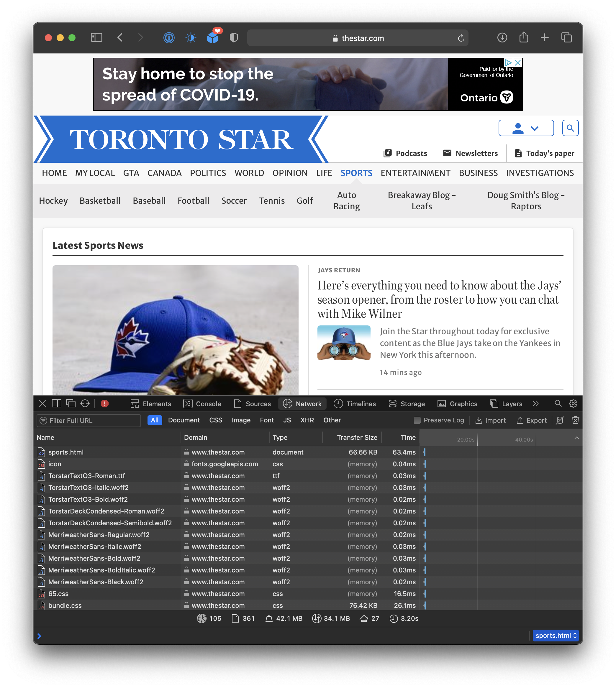Click the Export button
Screen dimensions: 616x688
point(531,420)
